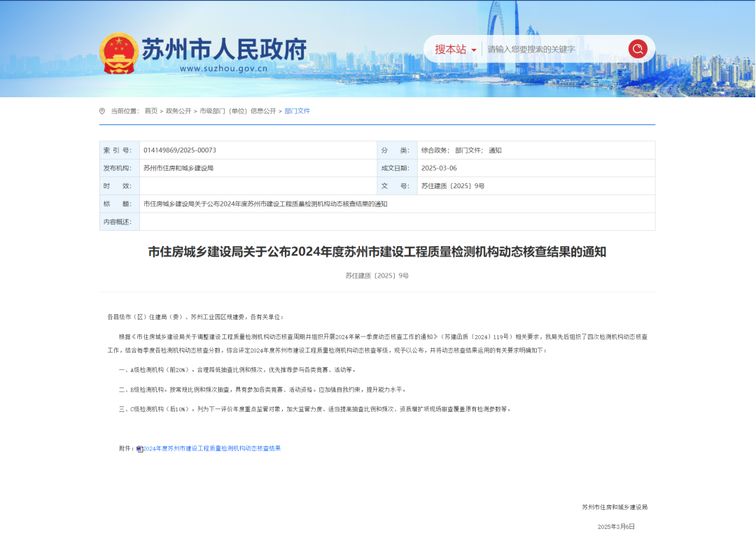Open 政务公开 breadcrumb link
Viewport: 756px width, 540px height.
[x=178, y=111]
